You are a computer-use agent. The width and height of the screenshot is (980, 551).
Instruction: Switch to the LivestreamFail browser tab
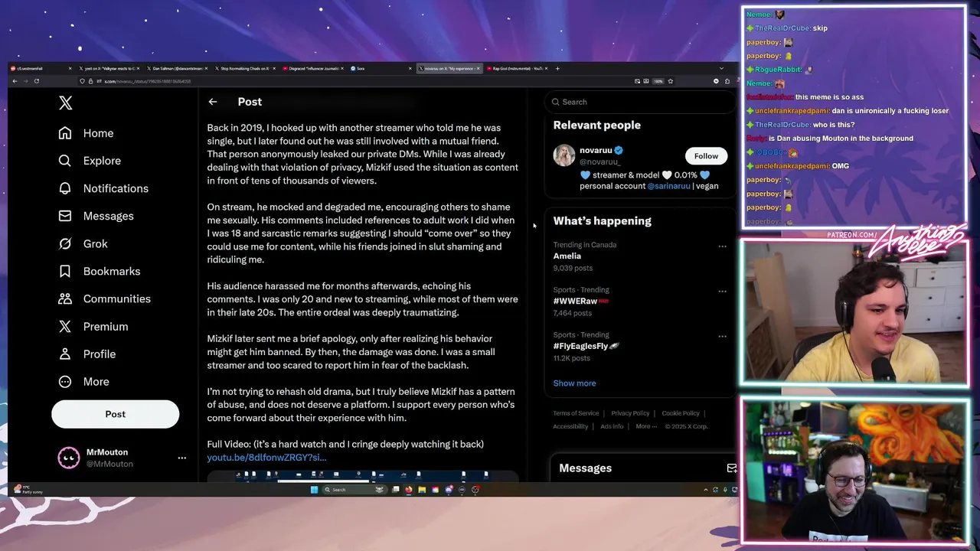click(x=41, y=68)
